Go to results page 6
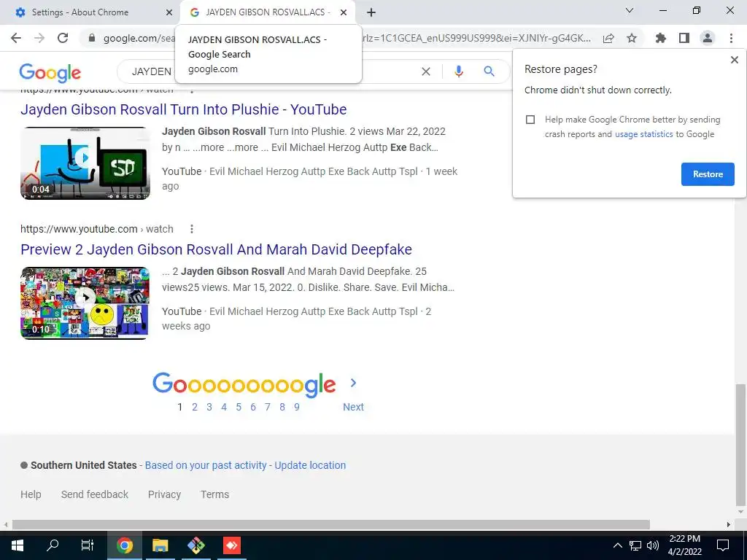Viewport: 747px width, 560px height. 253,407
